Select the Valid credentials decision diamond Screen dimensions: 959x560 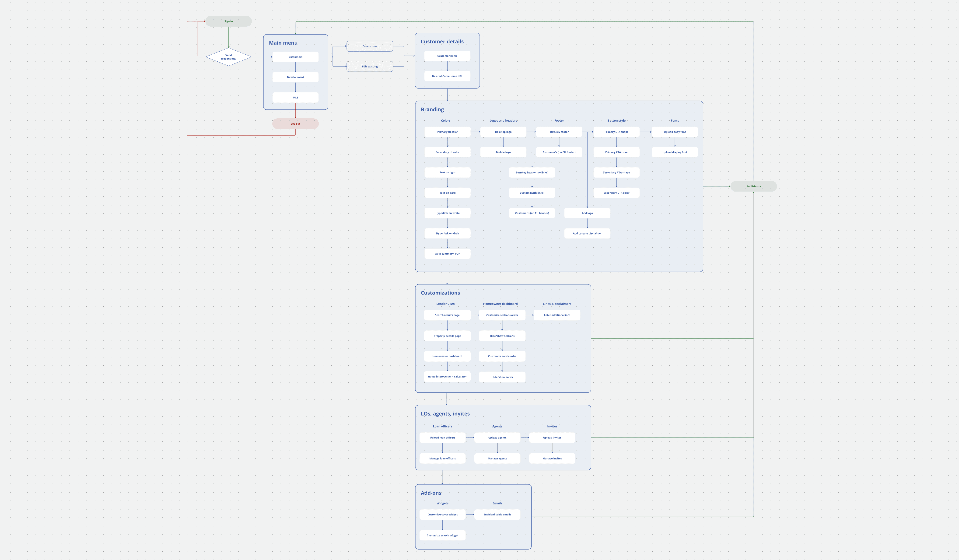[x=228, y=57]
